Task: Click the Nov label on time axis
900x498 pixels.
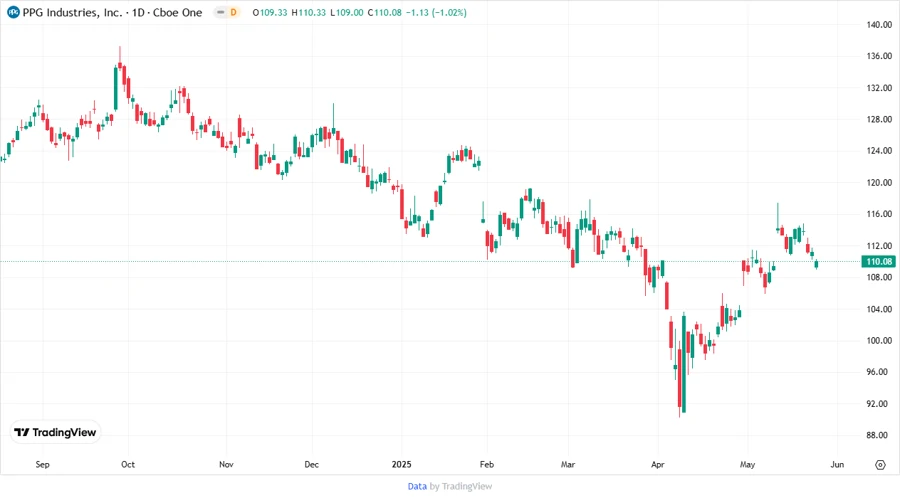Action: click(x=226, y=464)
